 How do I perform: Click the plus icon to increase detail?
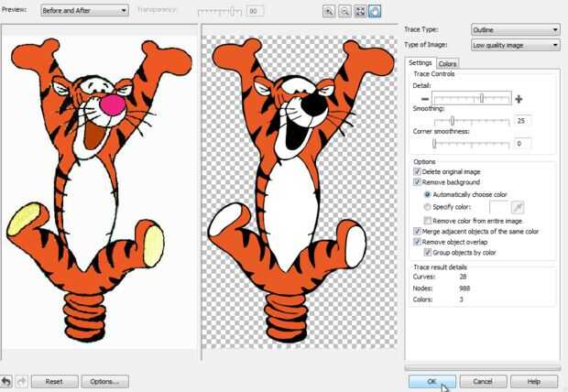point(519,99)
